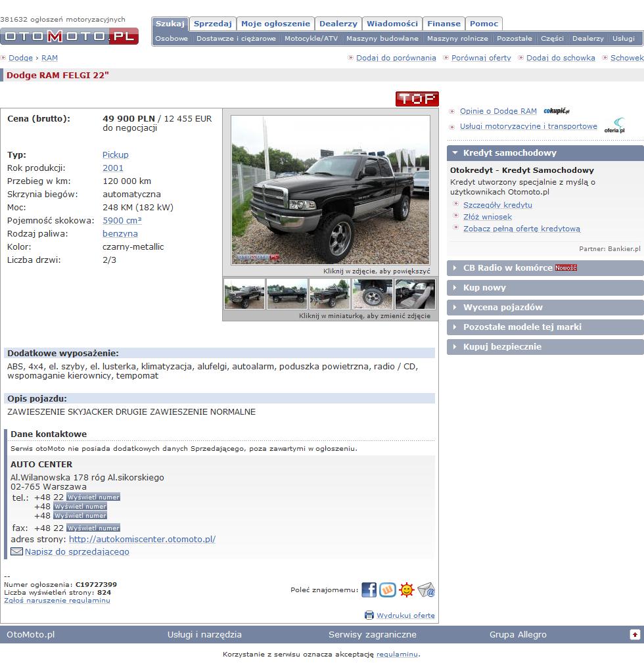Click Dodaj do schowka

pos(561,58)
